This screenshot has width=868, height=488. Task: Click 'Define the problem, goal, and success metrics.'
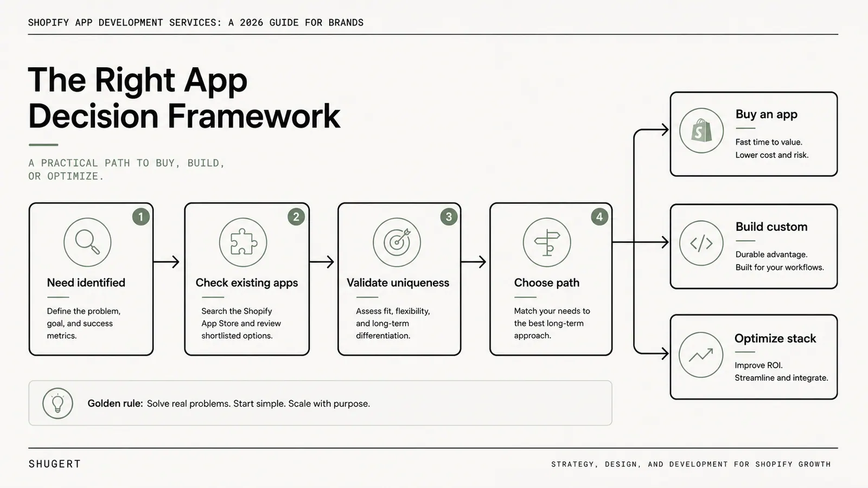pyautogui.click(x=84, y=323)
